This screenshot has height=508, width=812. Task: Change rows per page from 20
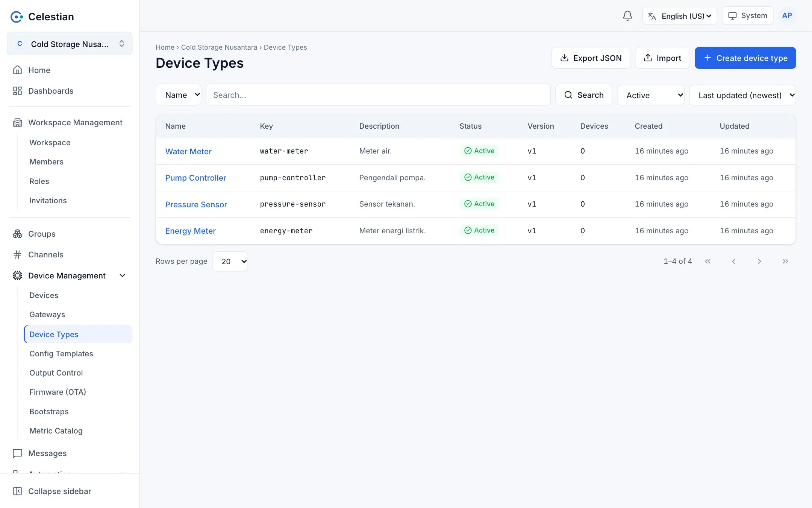coord(230,261)
